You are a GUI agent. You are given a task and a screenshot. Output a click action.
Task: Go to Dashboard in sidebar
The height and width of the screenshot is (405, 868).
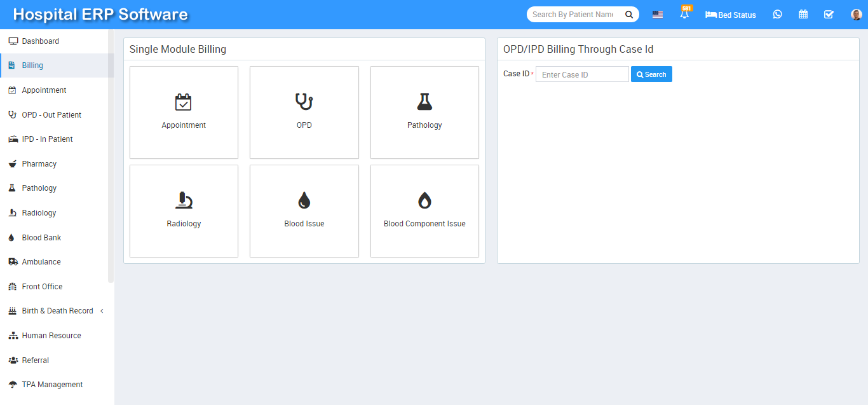click(40, 41)
